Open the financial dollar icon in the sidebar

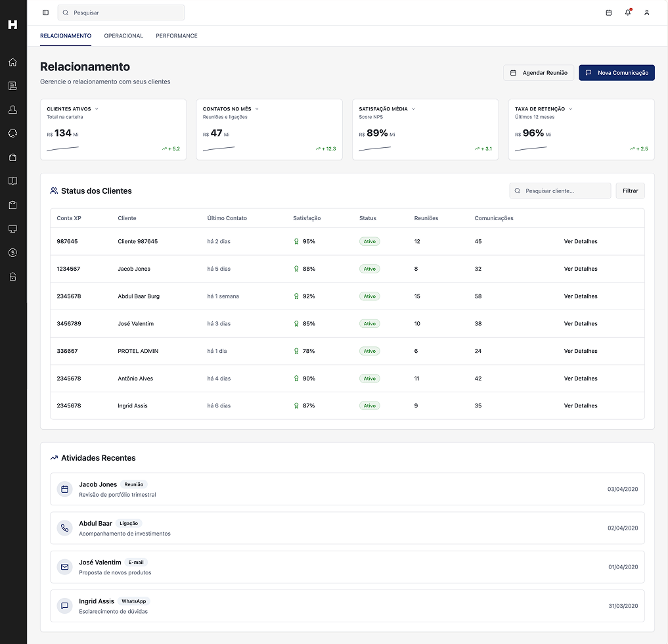click(12, 252)
